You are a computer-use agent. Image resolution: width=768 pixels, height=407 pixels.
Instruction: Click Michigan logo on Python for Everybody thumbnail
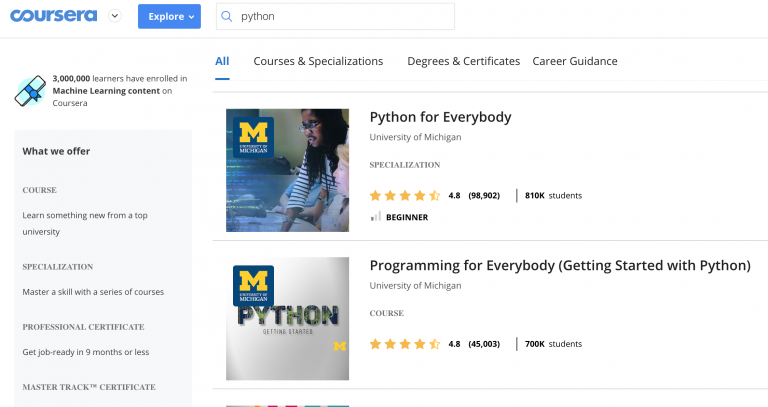point(253,137)
